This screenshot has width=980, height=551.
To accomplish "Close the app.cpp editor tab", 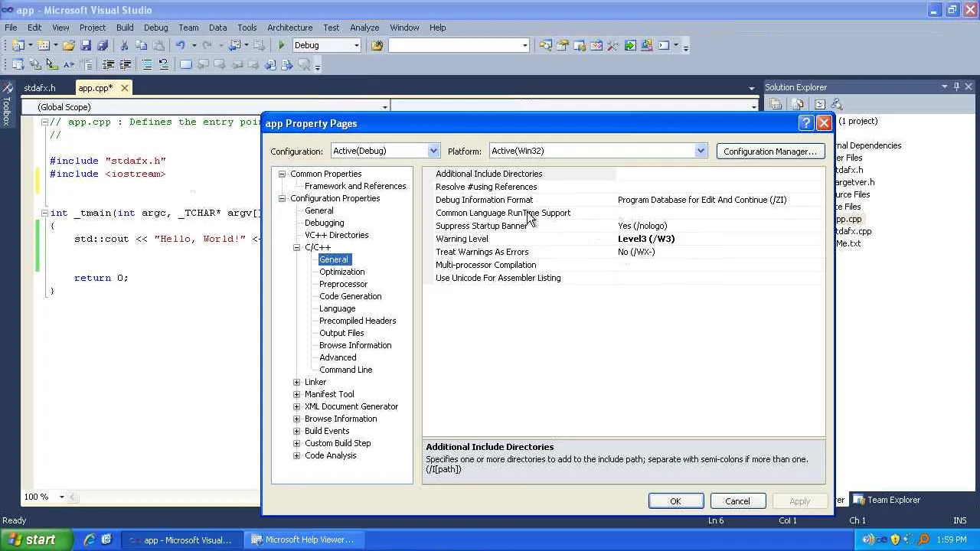I will coord(125,88).
